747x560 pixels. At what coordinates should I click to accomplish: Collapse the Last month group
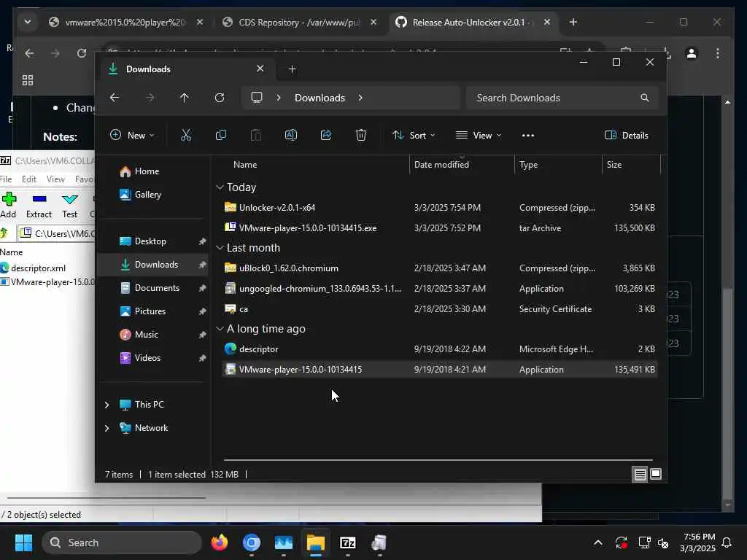220,248
